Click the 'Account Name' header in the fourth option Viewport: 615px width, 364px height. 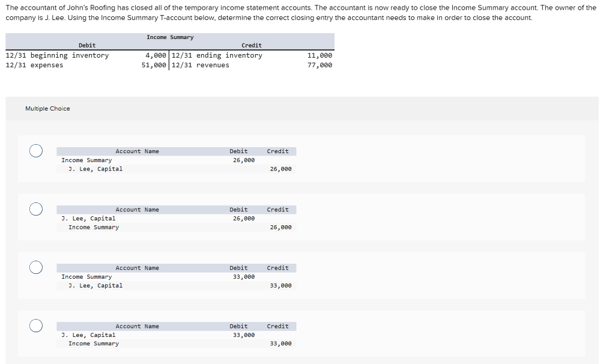point(138,326)
